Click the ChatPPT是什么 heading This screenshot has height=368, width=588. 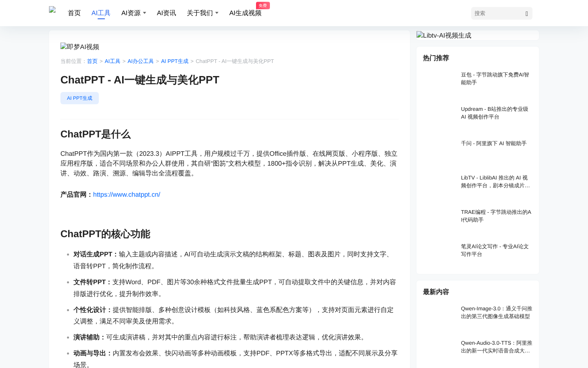[96, 134]
